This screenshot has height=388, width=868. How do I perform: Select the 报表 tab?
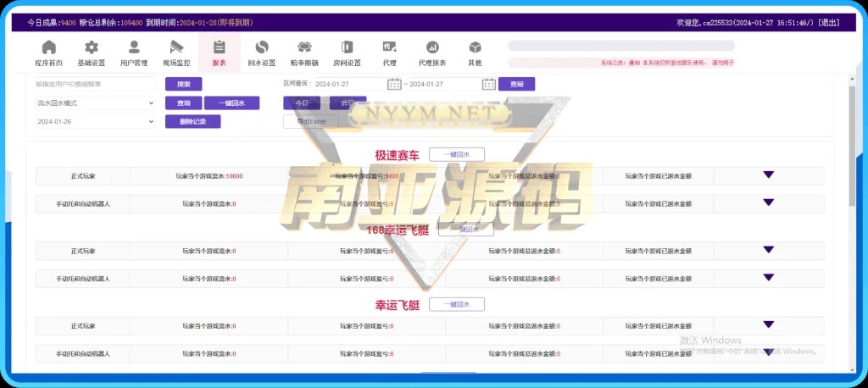219,53
